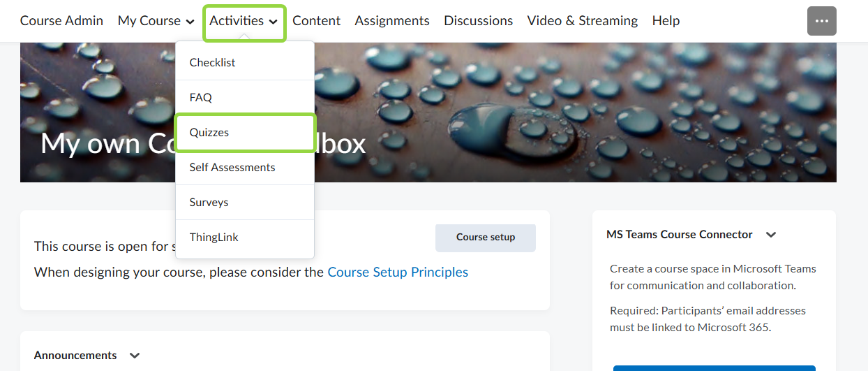
Task: Open Course Admin in navbar
Action: point(61,21)
